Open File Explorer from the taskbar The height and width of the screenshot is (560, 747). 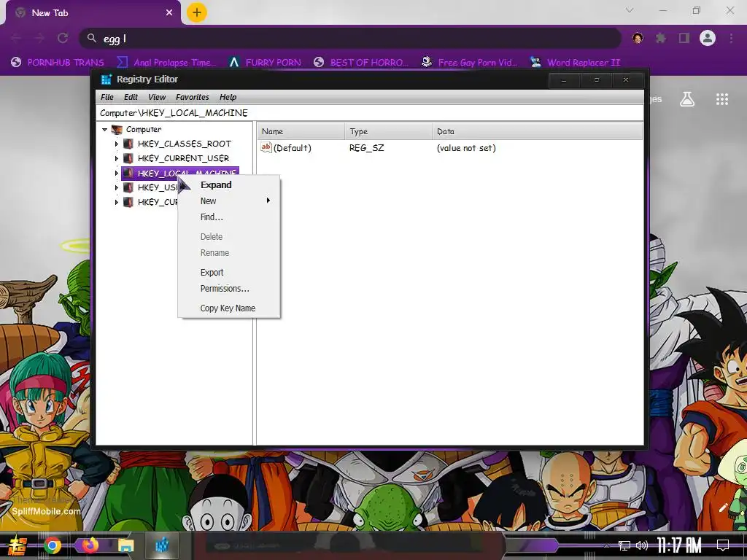[125, 545]
